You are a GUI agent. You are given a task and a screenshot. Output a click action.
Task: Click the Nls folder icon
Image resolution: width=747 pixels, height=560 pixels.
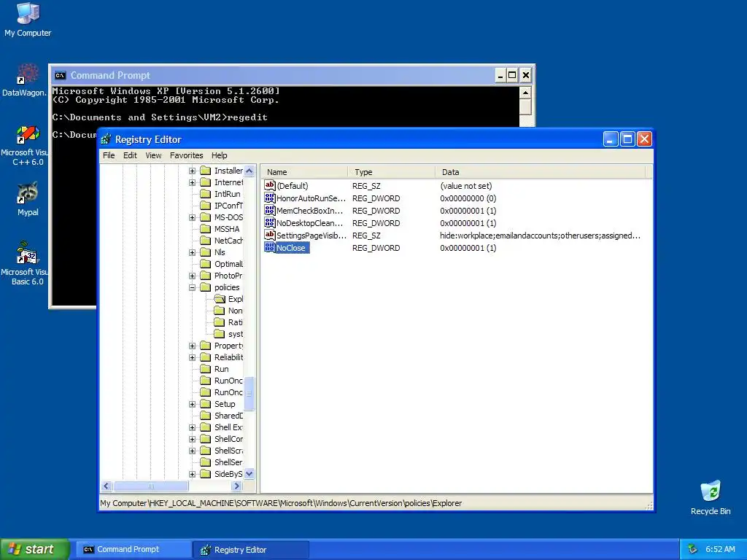coord(205,252)
